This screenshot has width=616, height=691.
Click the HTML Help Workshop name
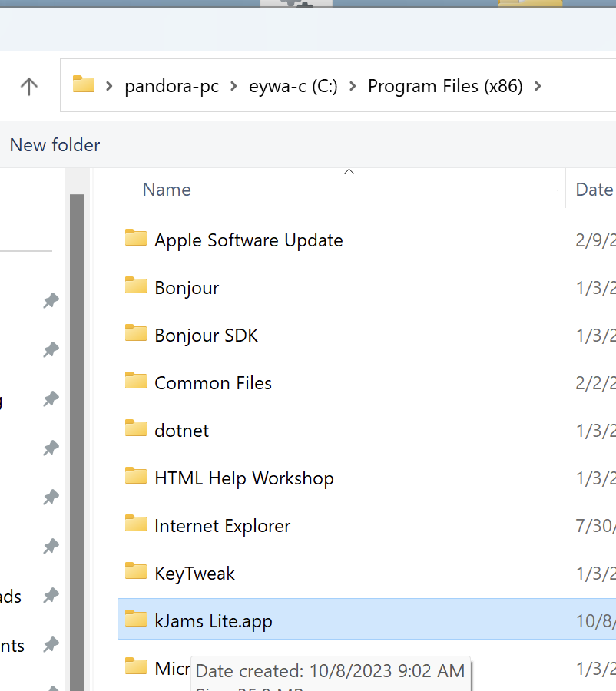pyautogui.click(x=243, y=478)
